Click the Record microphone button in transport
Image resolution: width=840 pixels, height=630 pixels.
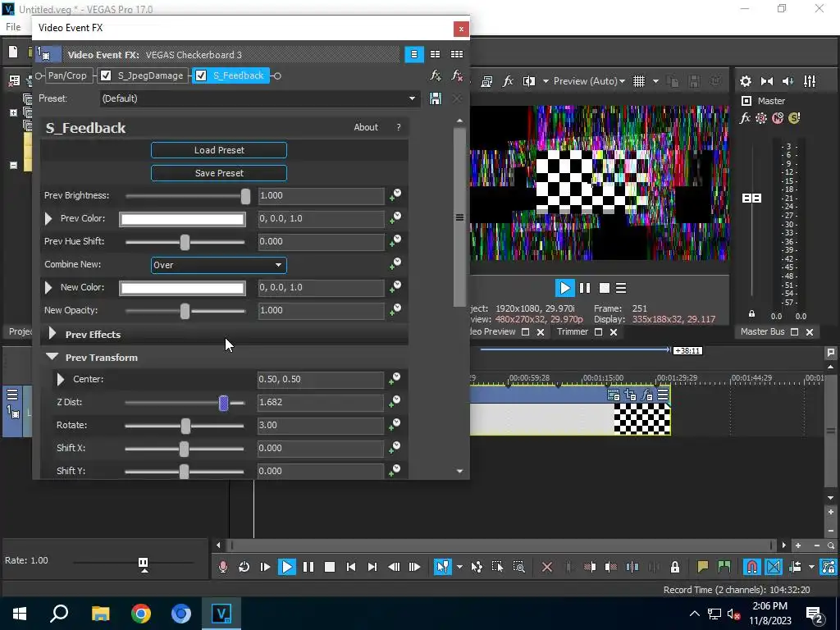click(x=223, y=567)
